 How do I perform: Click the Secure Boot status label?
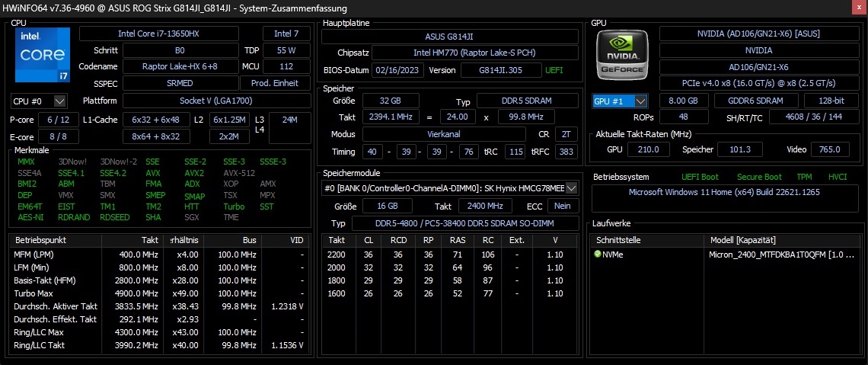click(759, 177)
